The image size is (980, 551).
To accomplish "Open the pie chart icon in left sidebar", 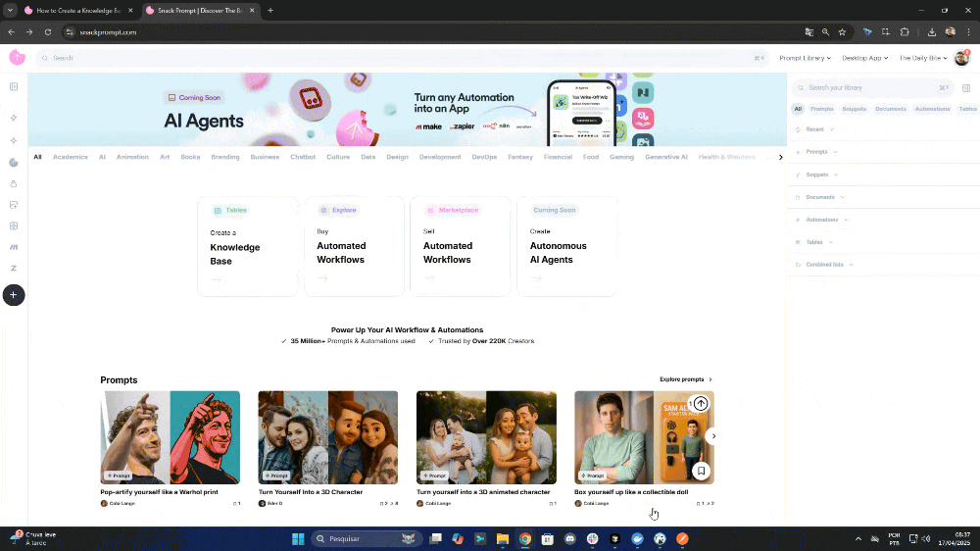I will 14,163.
